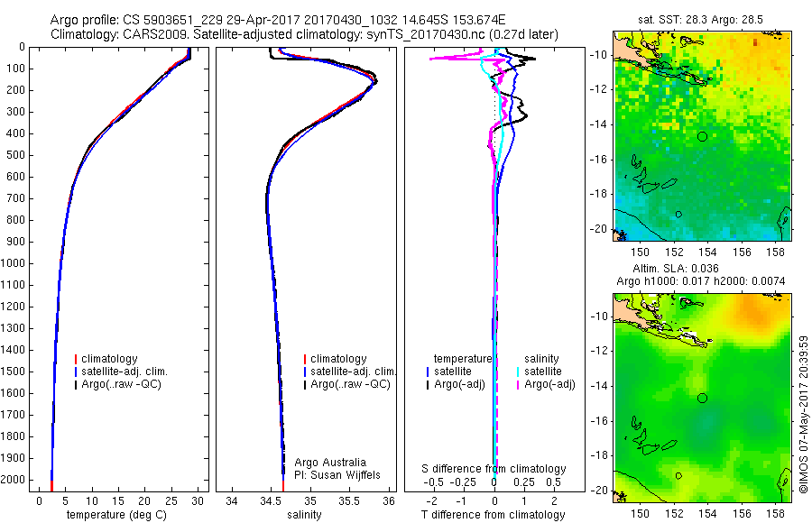Click temperature tick label '30'
Screen dimensions: 812x523
(x=198, y=501)
